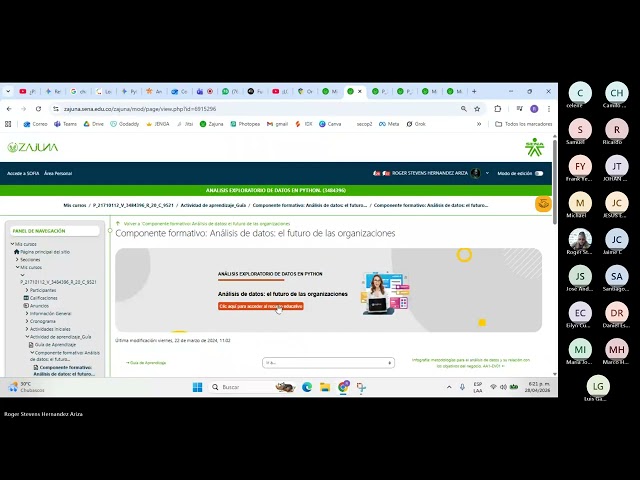Click the microphone tray icon
Screen dimensions: 640x480
[462, 387]
